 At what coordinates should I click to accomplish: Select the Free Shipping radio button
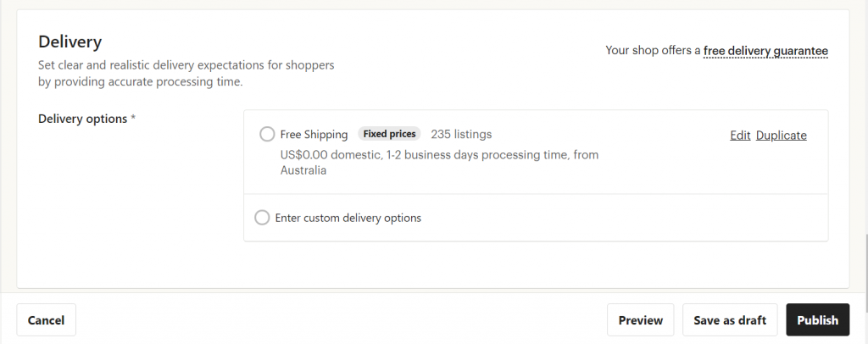pos(267,134)
